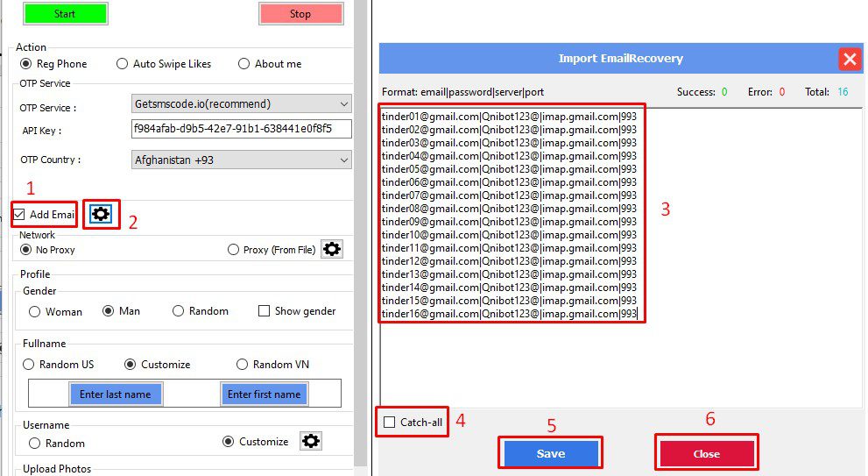The width and height of the screenshot is (868, 476).
Task: Click tinder06@gmail.com line in list
Action: pos(509,182)
